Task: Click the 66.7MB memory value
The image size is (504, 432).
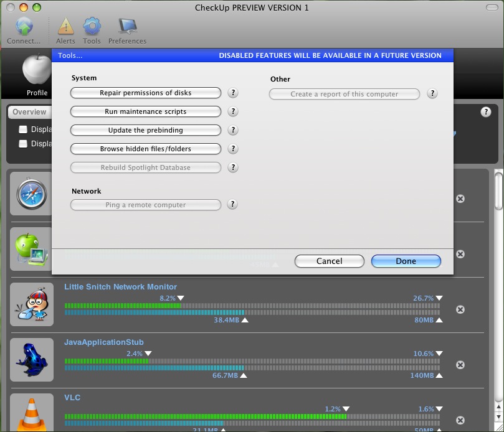Action: pyautogui.click(x=226, y=375)
